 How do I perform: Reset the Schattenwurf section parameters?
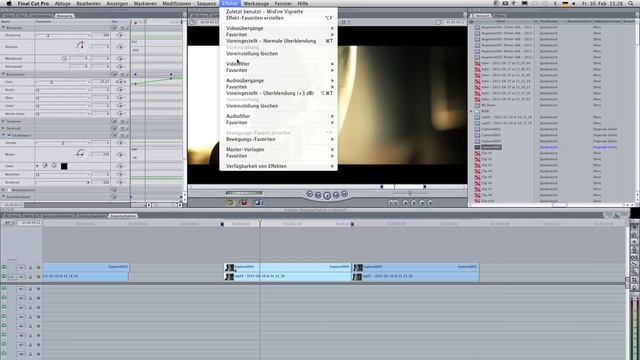pyautogui.click(x=114, y=135)
